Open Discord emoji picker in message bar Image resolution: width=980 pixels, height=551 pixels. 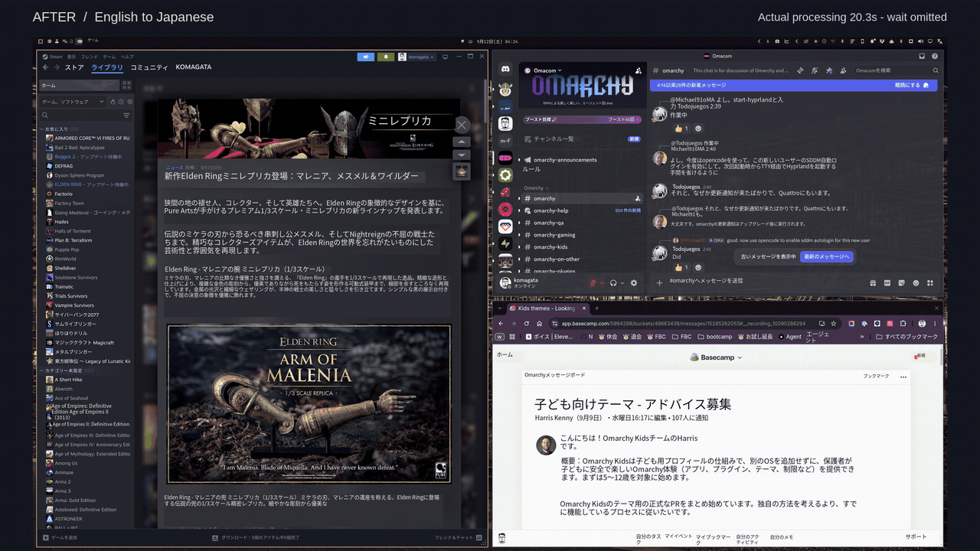tap(916, 283)
